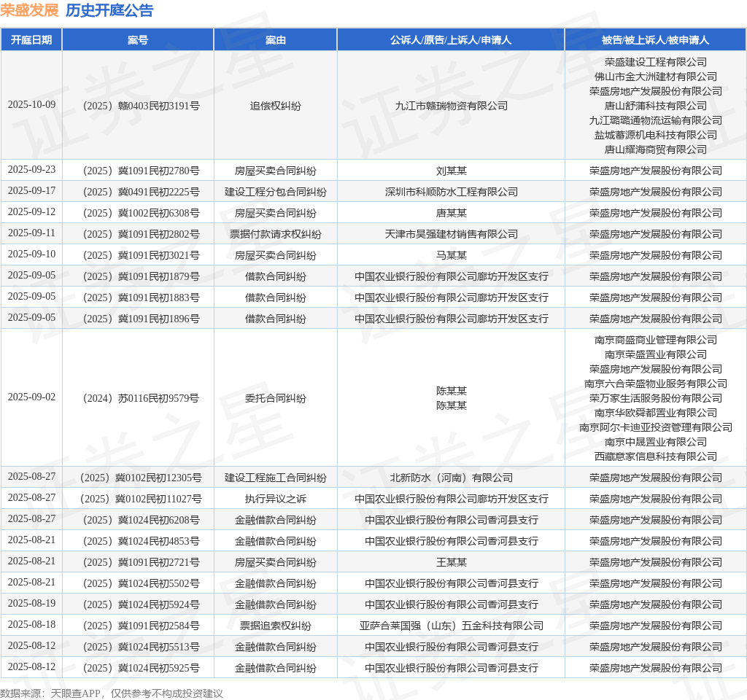Select case number (2025)冀1091民初1896号

(140, 319)
